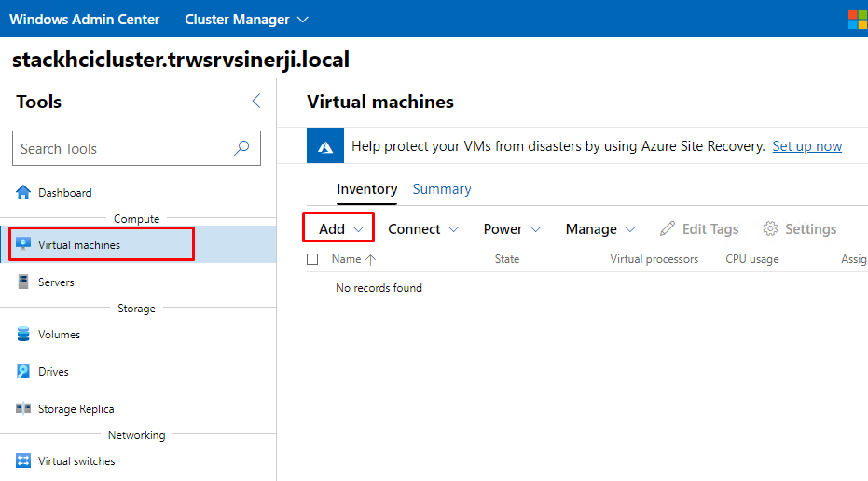Select Servers in the Tools list
868x481 pixels.
(138, 282)
